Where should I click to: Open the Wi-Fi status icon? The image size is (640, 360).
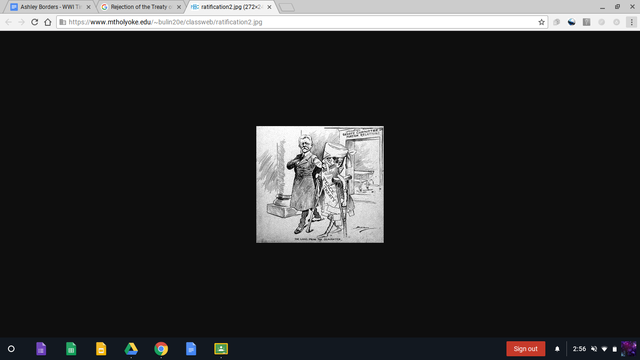pyautogui.click(x=604, y=349)
